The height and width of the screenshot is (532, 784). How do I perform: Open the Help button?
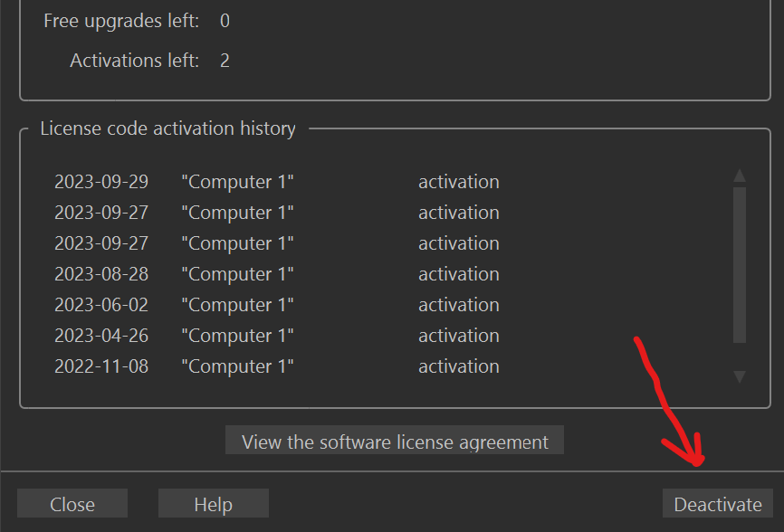tap(214, 504)
